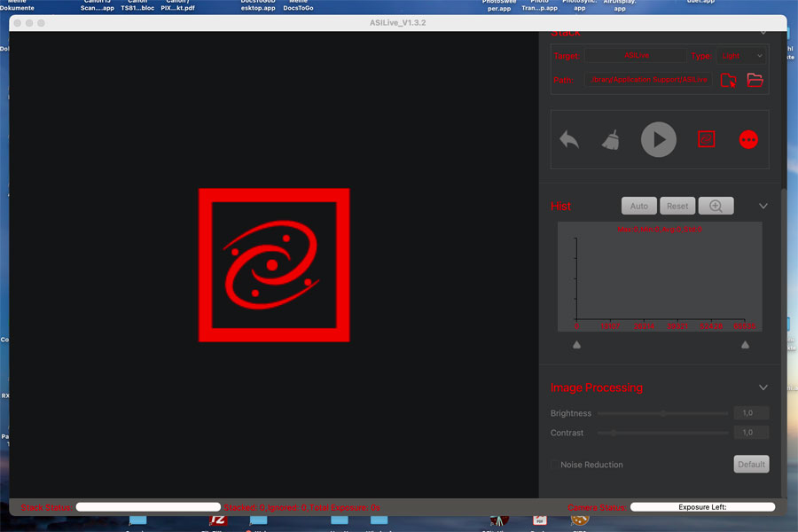The image size is (798, 532).
Task: Click the Brightness value field
Action: 751,413
